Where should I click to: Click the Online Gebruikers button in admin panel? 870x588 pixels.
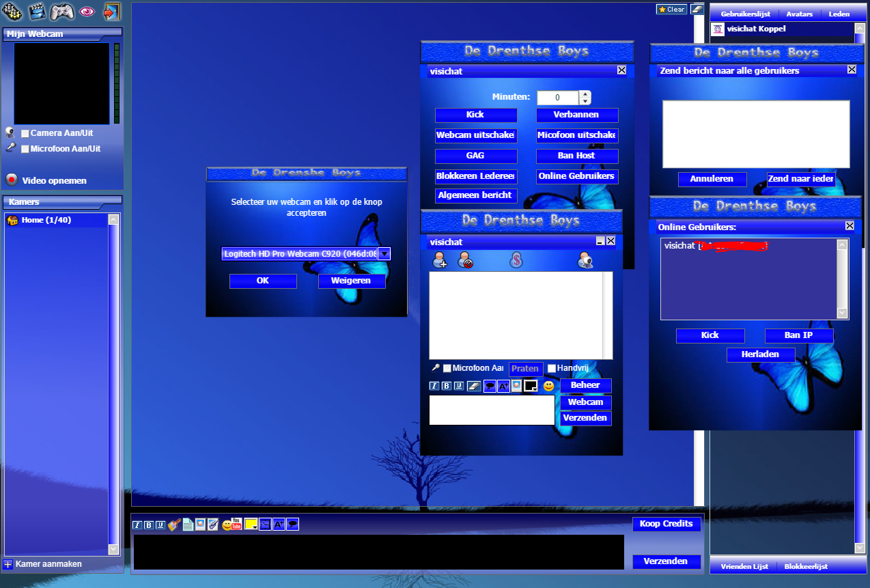click(x=577, y=176)
